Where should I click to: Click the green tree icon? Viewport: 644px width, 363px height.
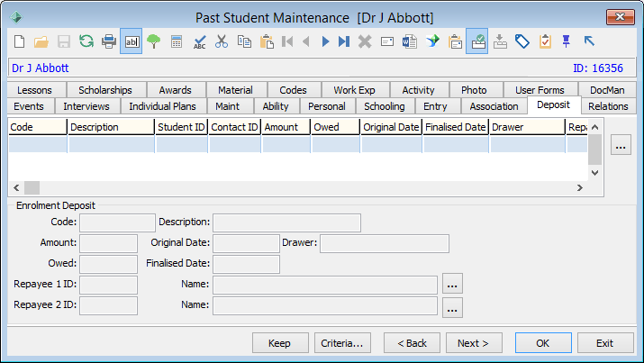(x=154, y=41)
